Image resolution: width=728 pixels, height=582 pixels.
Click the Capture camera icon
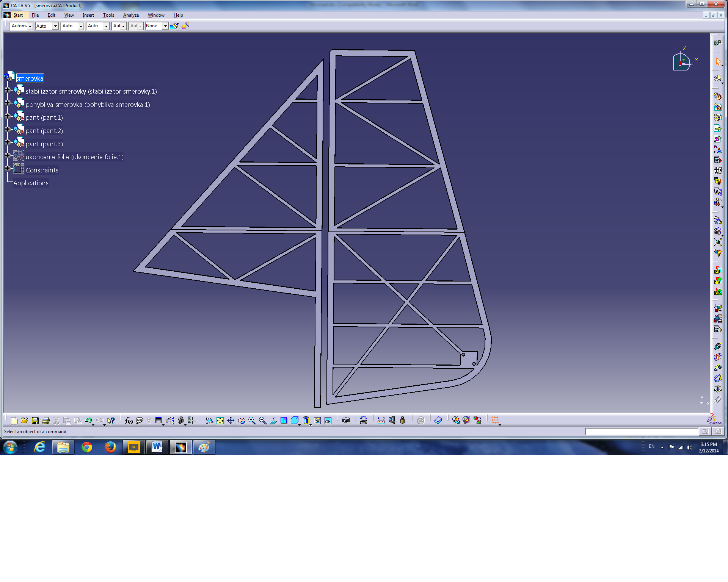[345, 421]
